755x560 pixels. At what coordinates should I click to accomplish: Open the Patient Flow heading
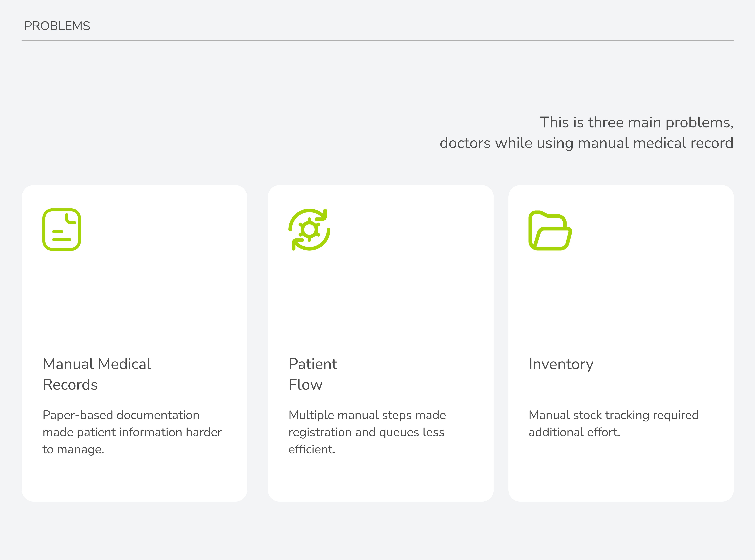(313, 374)
